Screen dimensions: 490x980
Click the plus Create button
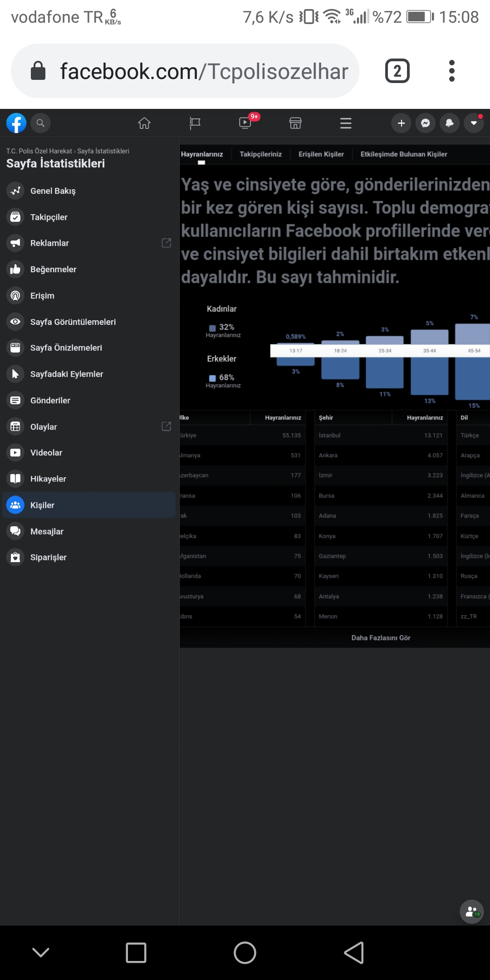point(401,123)
